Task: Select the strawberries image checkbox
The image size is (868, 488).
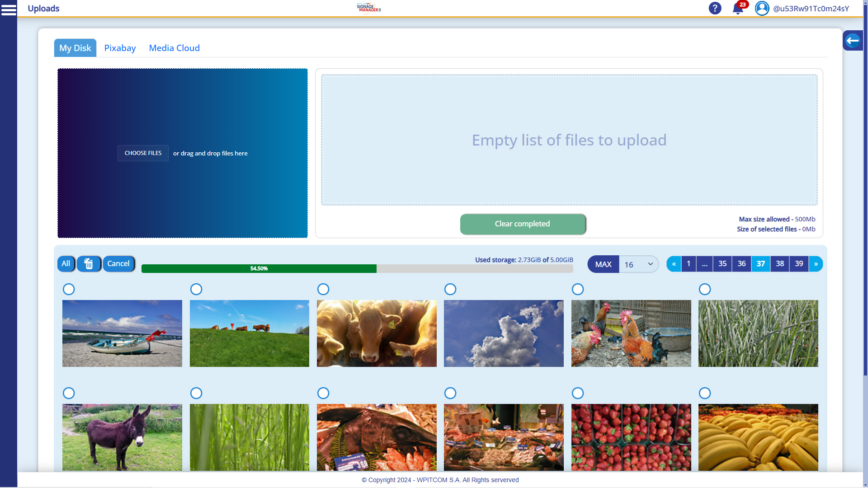Action: click(578, 393)
